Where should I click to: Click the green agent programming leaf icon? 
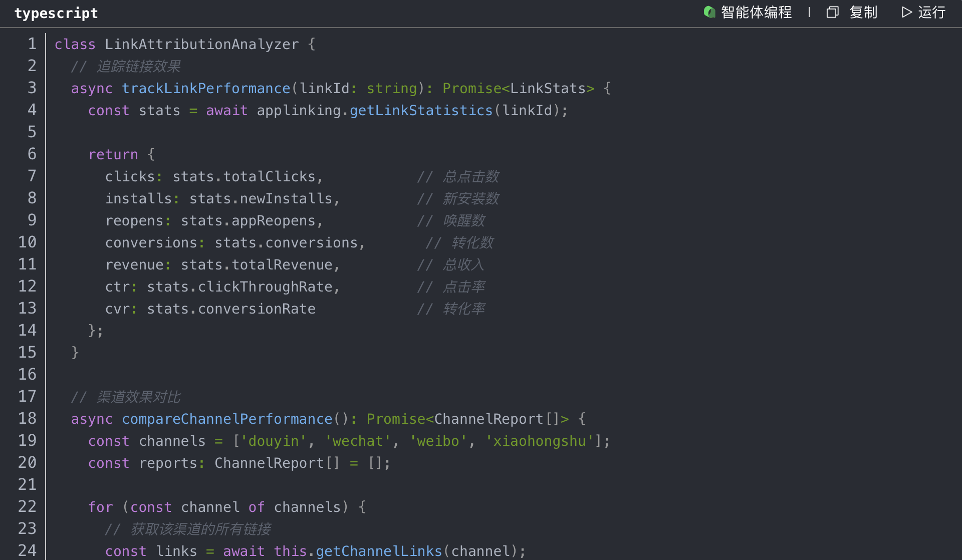click(709, 12)
